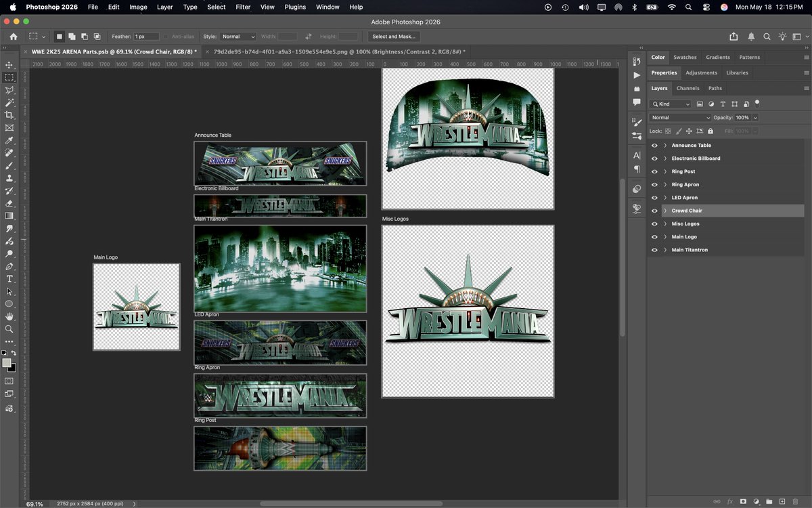Select the Eraser tool
Image resolution: width=812 pixels, height=508 pixels.
coord(9,203)
